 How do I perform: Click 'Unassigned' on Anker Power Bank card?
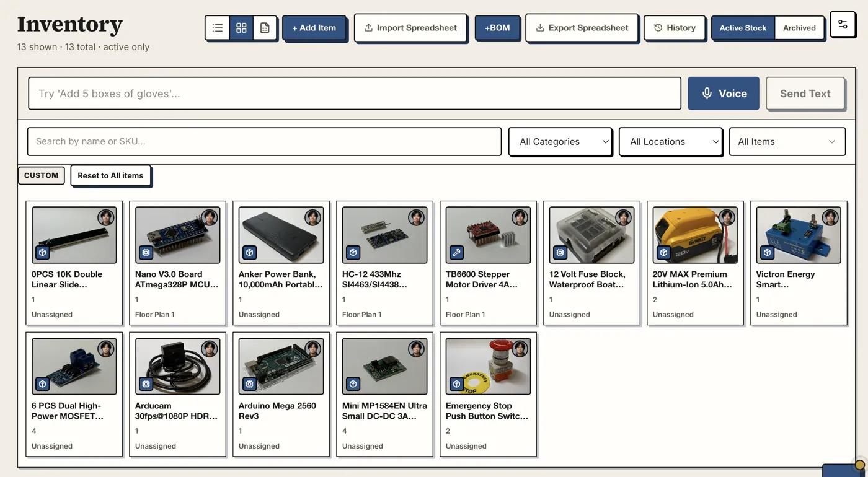259,315
